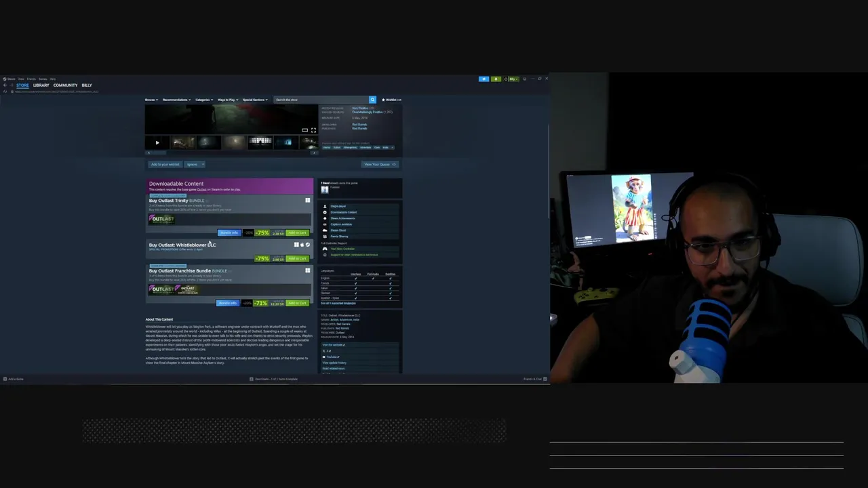The width and height of the screenshot is (868, 488).
Task: Switch to the LIBRARY tab
Action: tap(41, 85)
